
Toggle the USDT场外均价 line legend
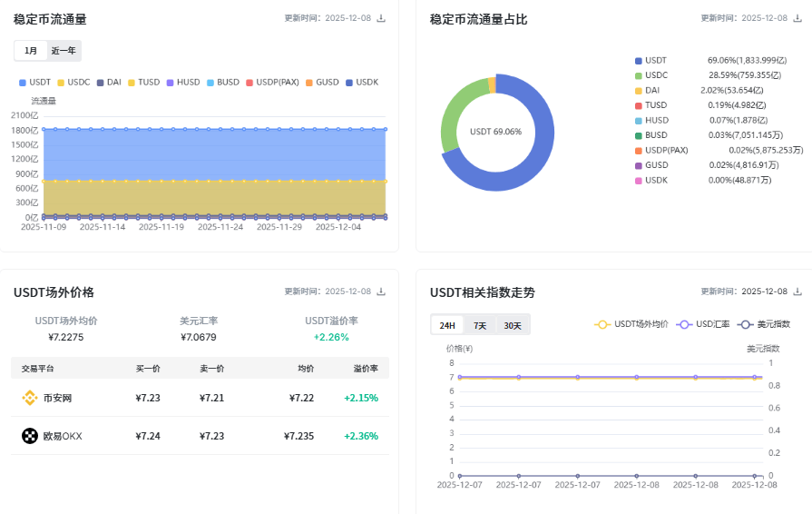[x=631, y=324]
